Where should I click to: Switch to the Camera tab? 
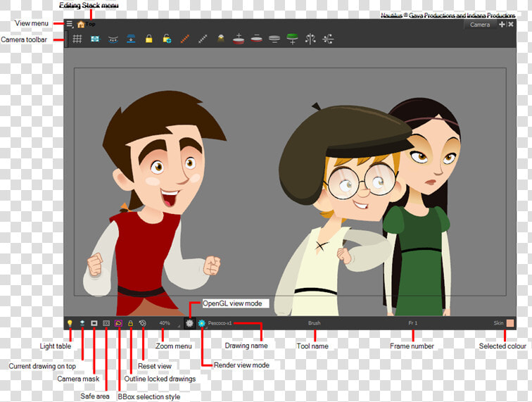pyautogui.click(x=480, y=25)
